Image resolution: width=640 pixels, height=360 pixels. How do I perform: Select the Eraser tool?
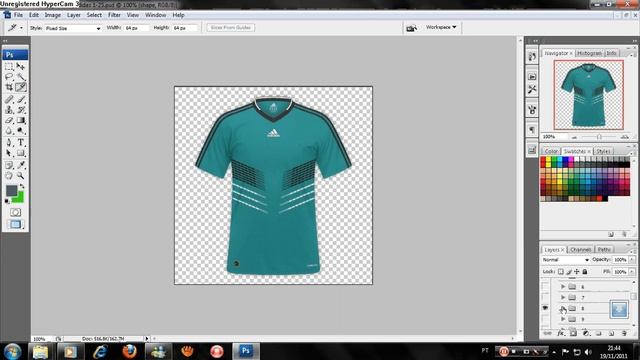coord(9,120)
